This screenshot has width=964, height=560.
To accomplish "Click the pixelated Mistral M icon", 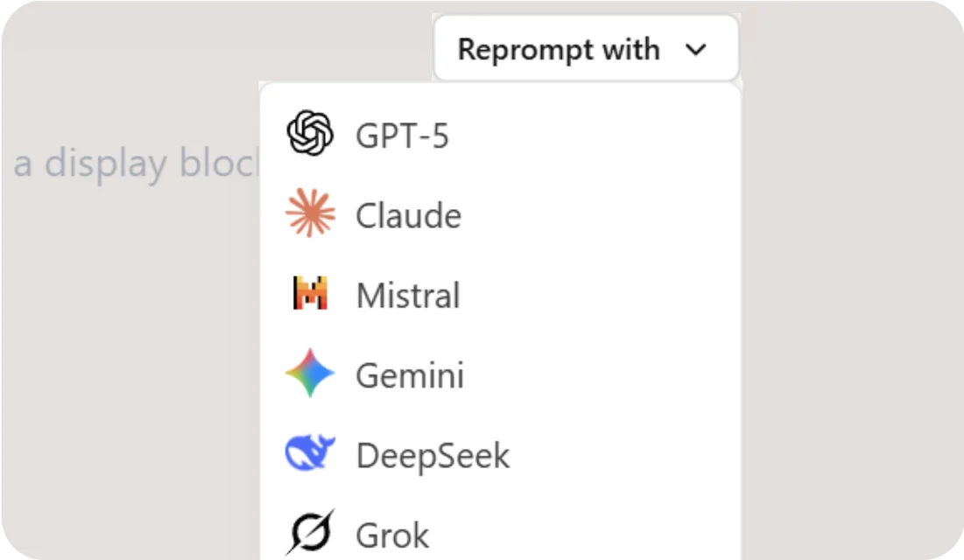I will tap(310, 295).
